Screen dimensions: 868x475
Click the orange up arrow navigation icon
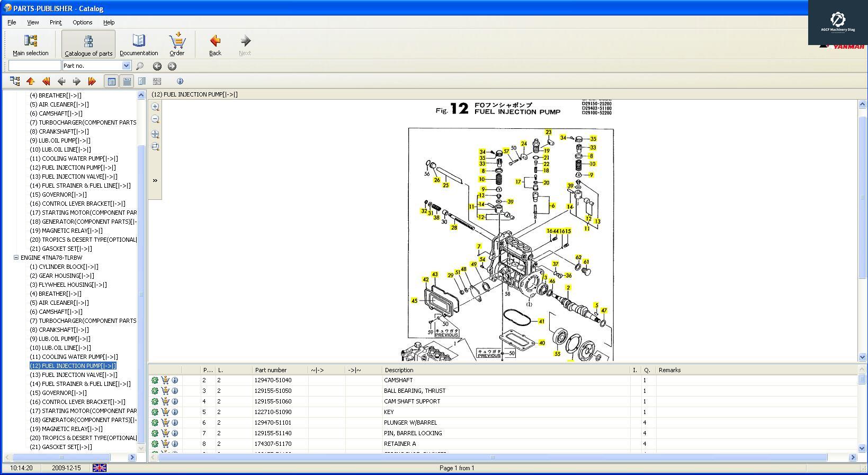(30, 81)
